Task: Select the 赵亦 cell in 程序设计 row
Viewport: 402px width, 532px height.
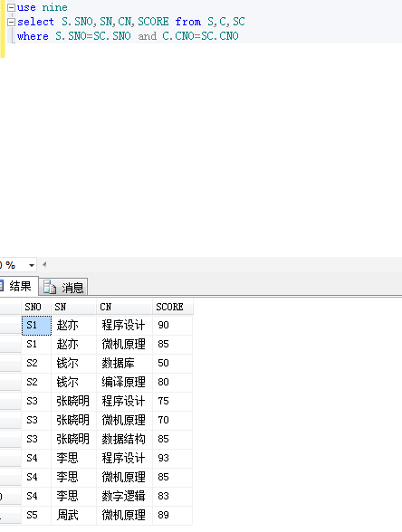Action: pos(73,326)
